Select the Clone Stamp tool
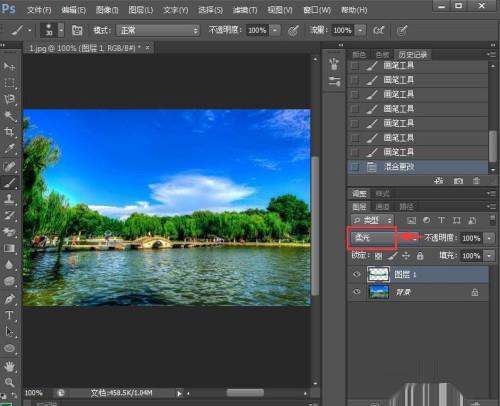 coord(9,199)
